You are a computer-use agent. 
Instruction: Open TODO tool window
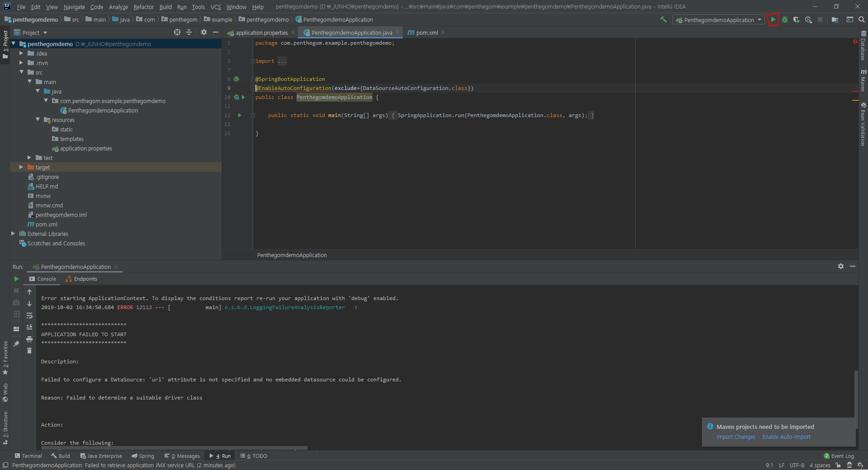click(x=254, y=456)
